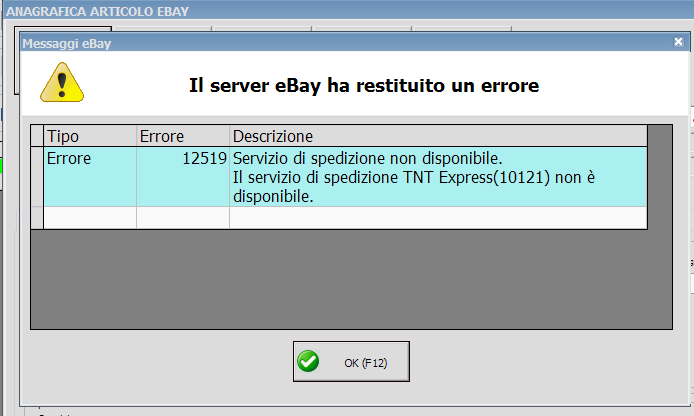Click the Errore column header
Viewport: 694px width, 416px height.
point(183,136)
